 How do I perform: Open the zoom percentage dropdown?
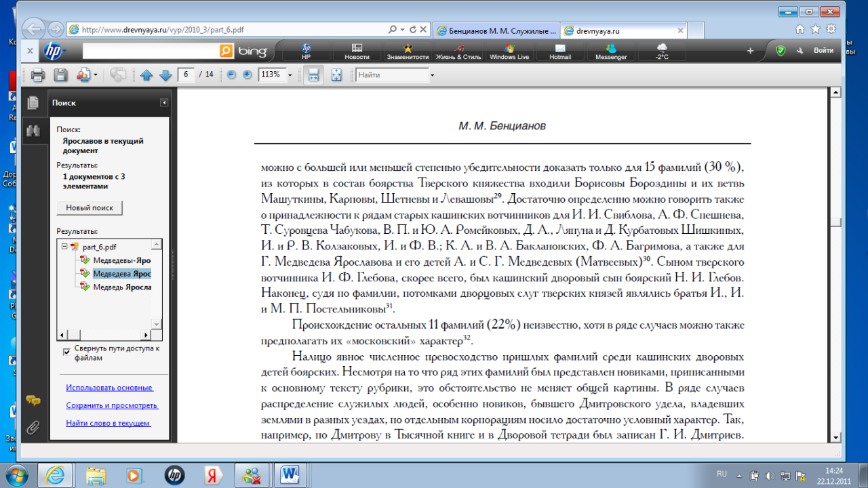click(290, 75)
